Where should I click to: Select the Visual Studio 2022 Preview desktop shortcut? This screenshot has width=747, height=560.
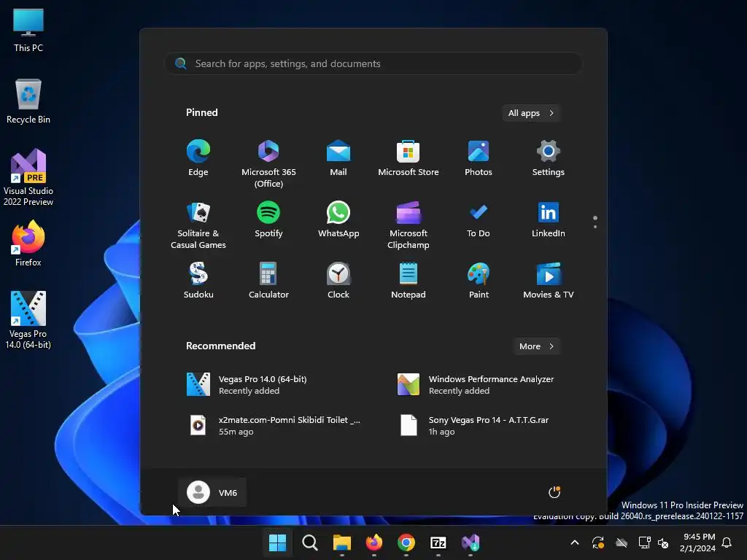[28, 178]
